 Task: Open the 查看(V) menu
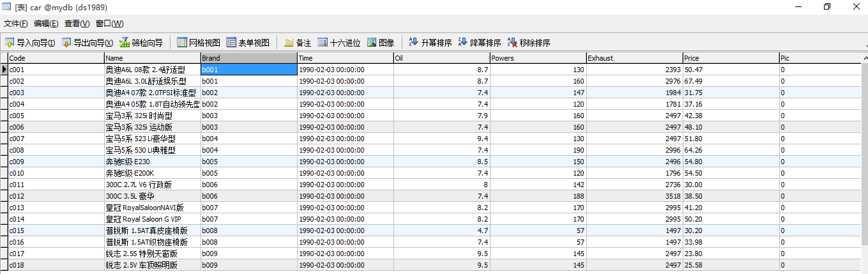(77, 24)
